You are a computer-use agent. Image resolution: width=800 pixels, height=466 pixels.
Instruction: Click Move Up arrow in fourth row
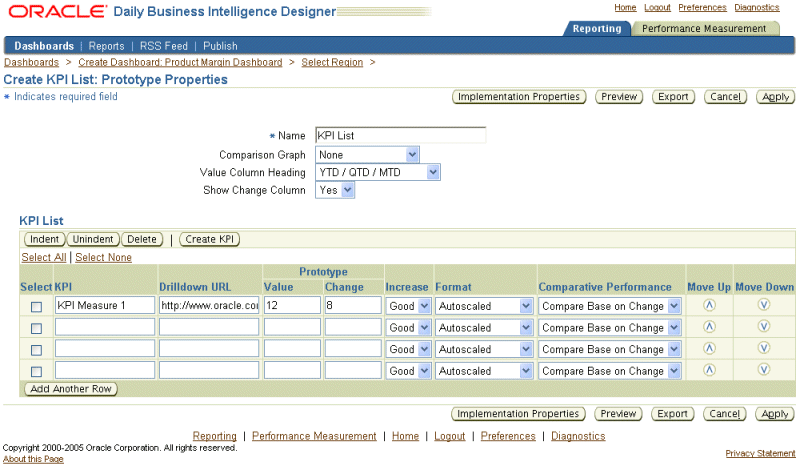tap(709, 370)
